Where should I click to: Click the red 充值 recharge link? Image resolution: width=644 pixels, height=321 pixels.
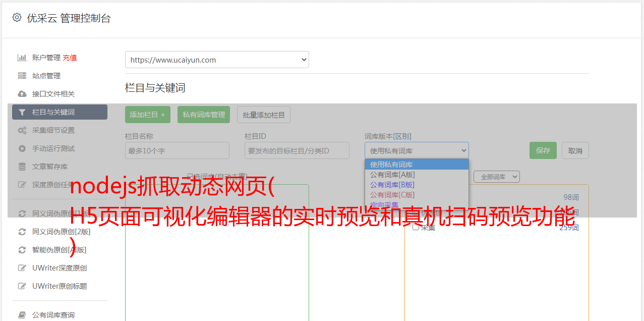(x=70, y=58)
